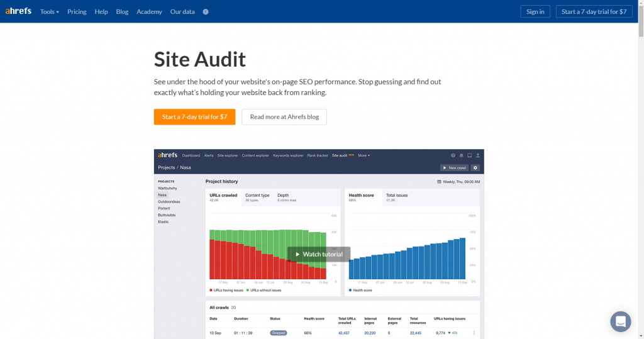644x339 pixels.
Task: Click the settings gear icon beside New crawl
Action: [475, 168]
